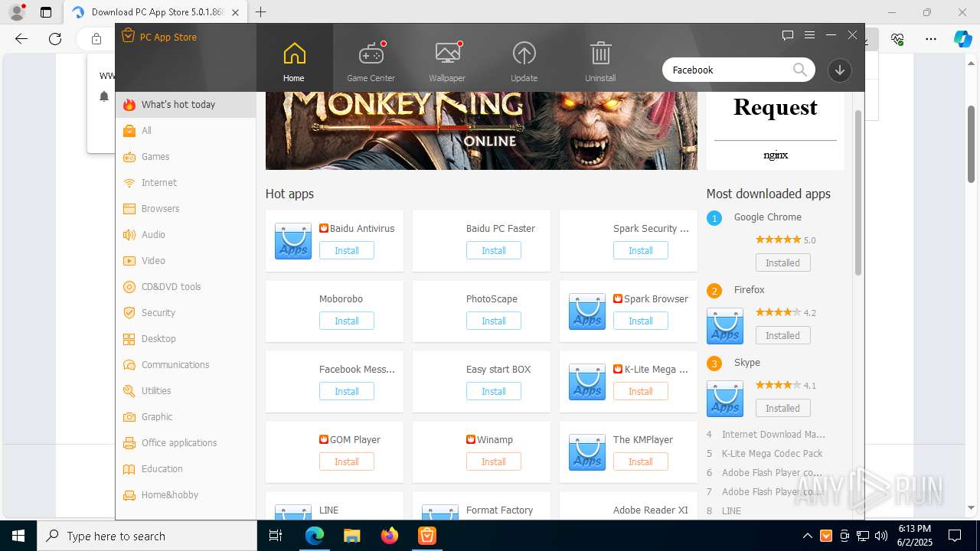Click Installed button under Firefox
This screenshot has width=980, height=551.
(783, 335)
